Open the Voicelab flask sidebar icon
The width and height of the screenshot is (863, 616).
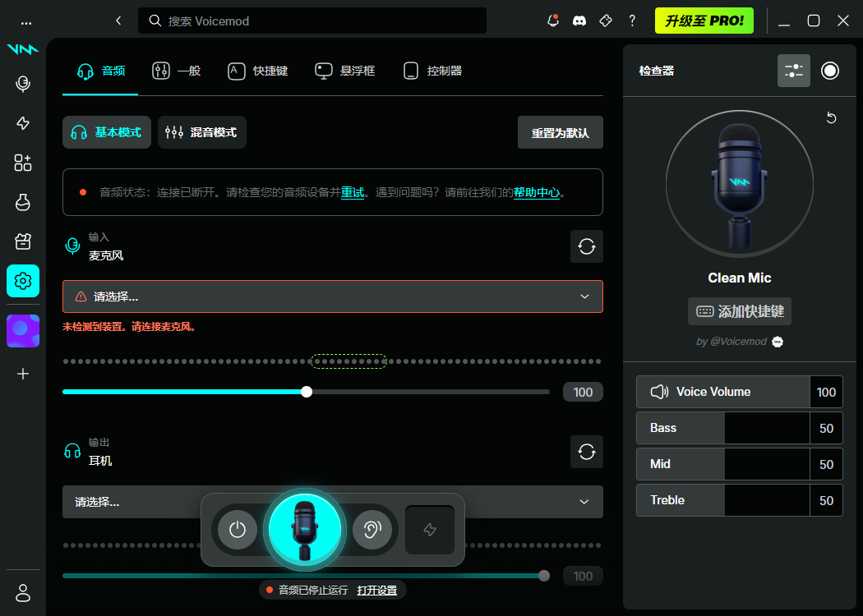(23, 202)
